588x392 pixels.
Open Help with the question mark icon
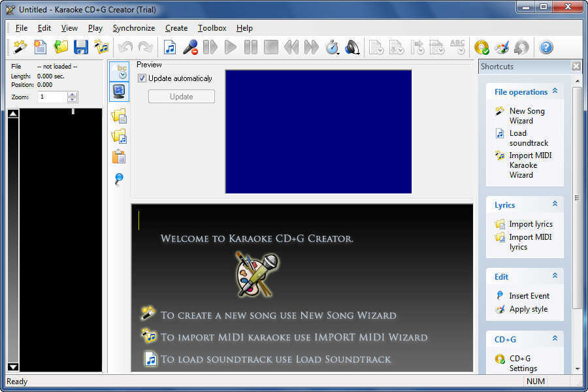[x=546, y=47]
